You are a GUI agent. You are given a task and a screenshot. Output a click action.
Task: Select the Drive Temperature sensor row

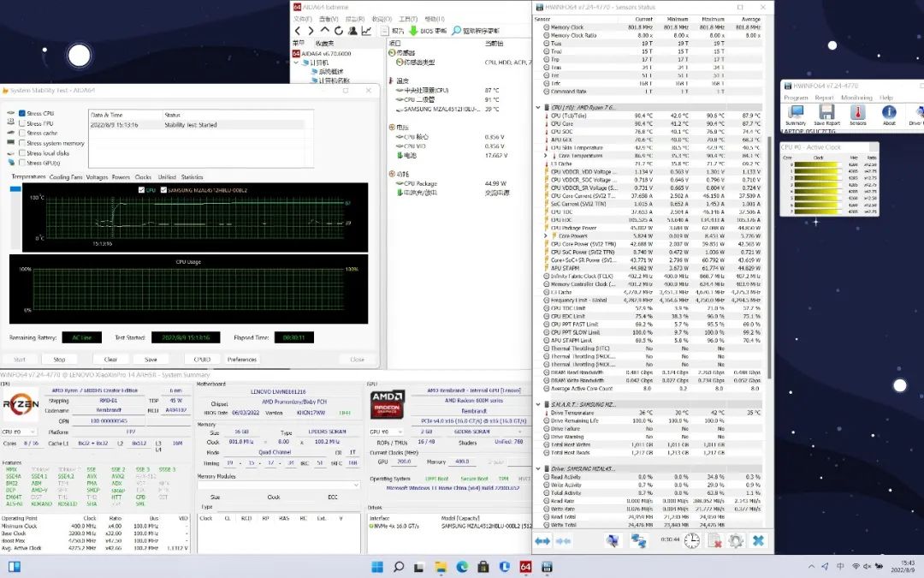[652, 413]
